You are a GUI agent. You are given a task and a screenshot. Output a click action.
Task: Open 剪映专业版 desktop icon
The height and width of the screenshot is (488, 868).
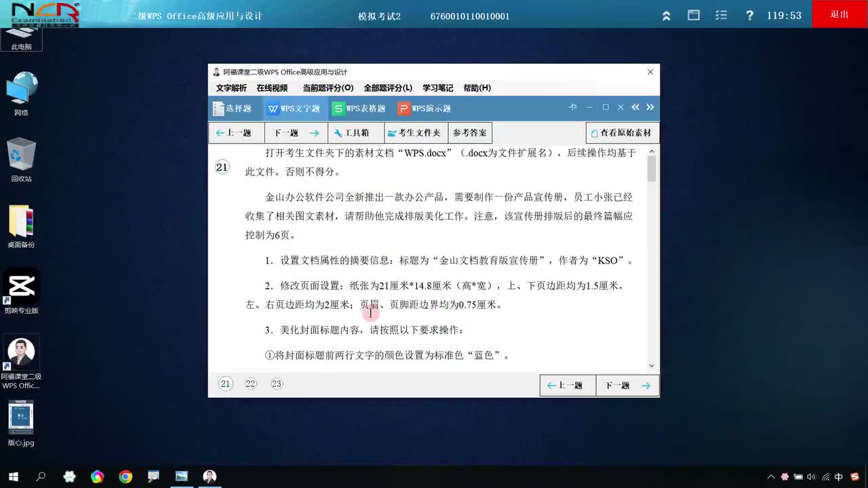(x=21, y=291)
